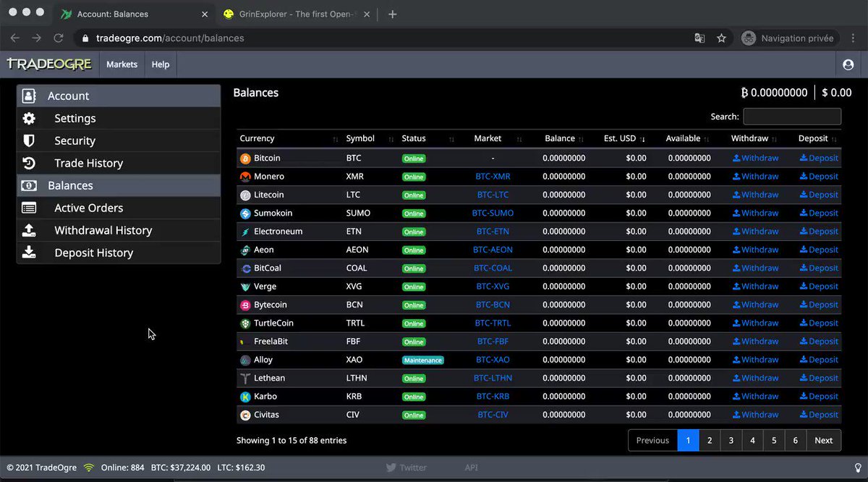Sort table by Symbol column
This screenshot has width=868, height=482.
pos(370,138)
